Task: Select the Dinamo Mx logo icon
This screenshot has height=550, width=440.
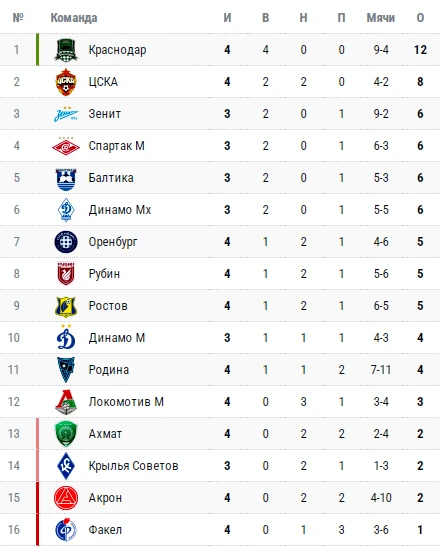Action: tap(66, 210)
